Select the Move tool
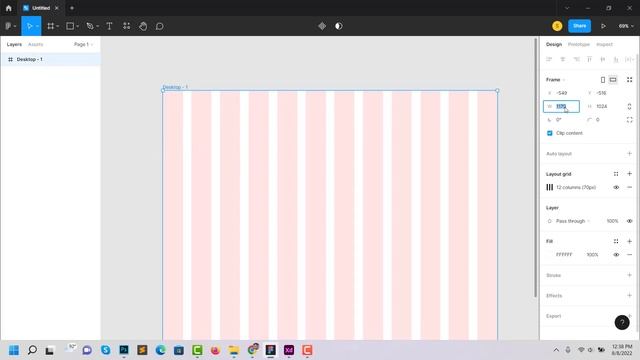640x360 pixels. [x=29, y=26]
